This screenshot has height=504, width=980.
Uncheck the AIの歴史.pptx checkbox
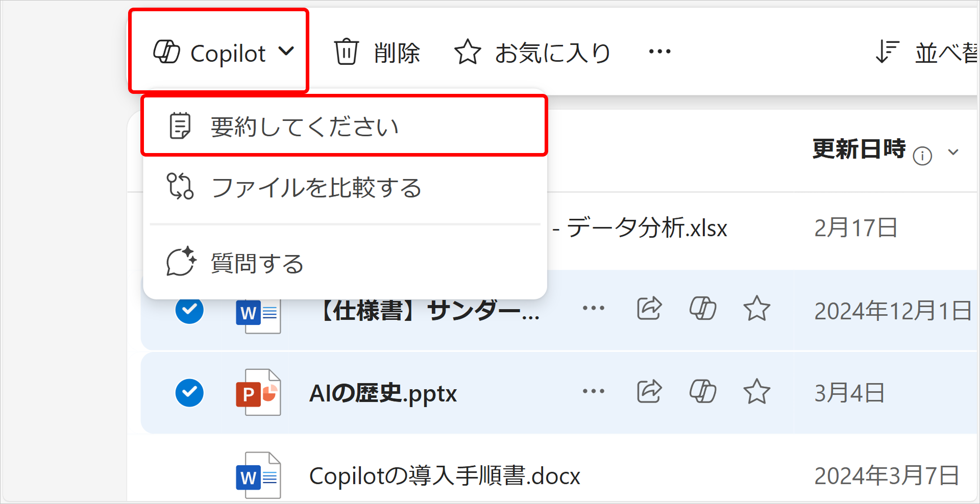(189, 392)
